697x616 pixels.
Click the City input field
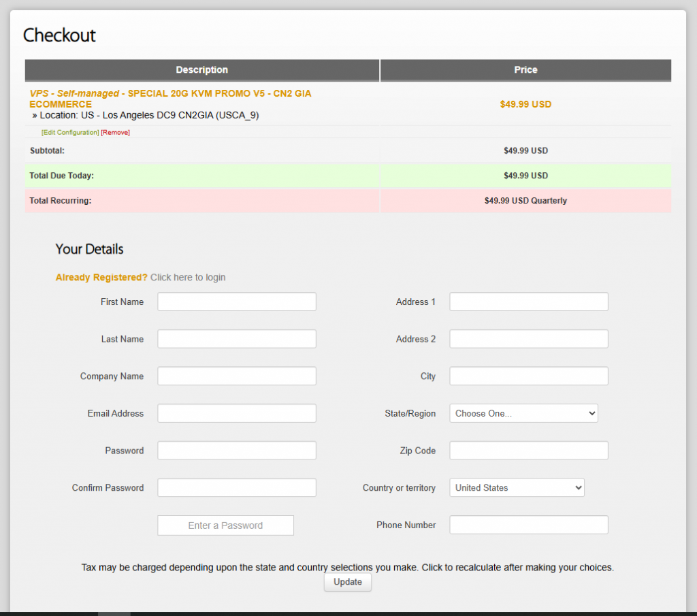coord(529,376)
